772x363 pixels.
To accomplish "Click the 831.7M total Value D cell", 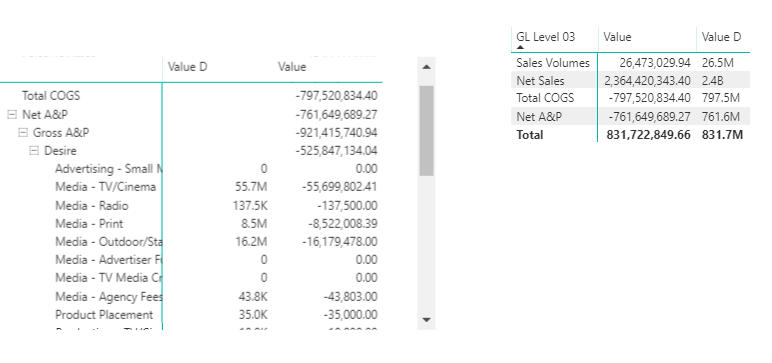I will click(x=722, y=134).
